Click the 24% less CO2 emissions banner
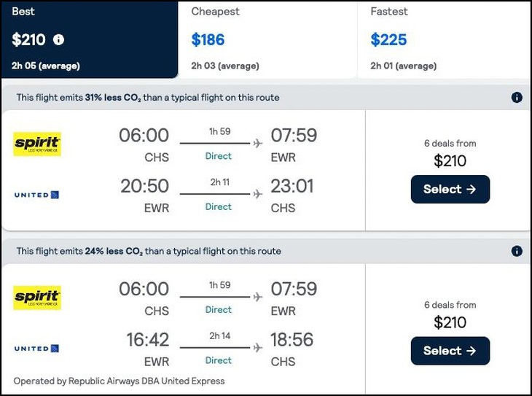 click(148, 251)
